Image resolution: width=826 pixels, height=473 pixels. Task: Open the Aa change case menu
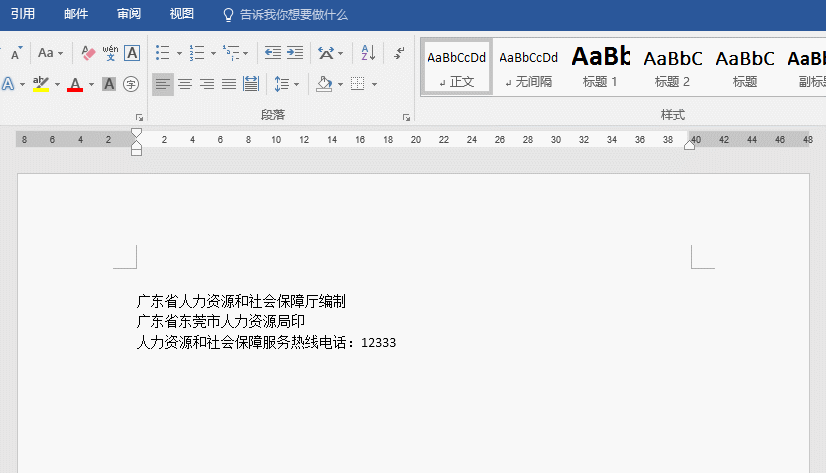50,53
